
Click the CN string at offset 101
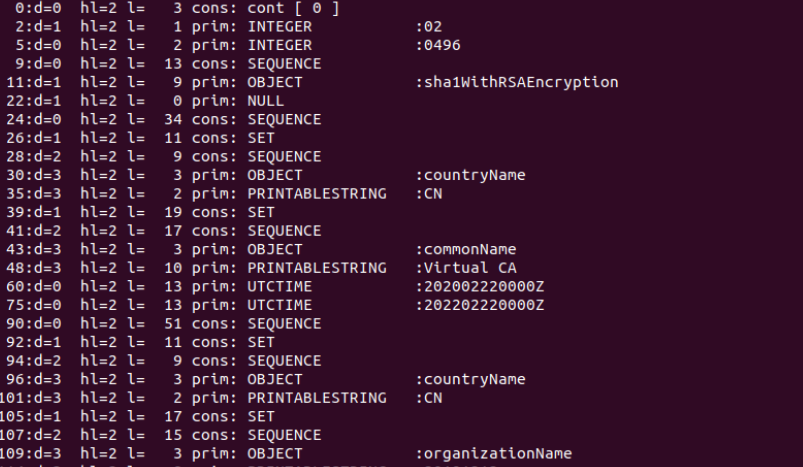[428, 398]
